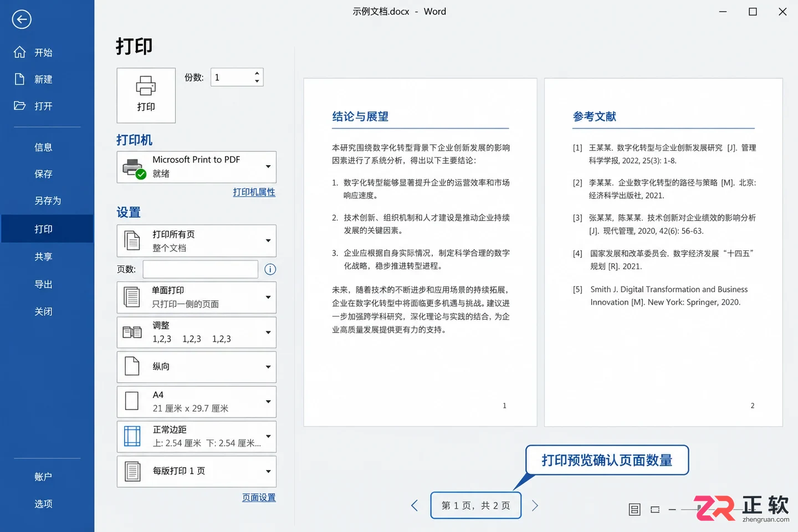798x532 pixels.
Task: Choose 另存为 in the sidebar
Action: (47, 201)
